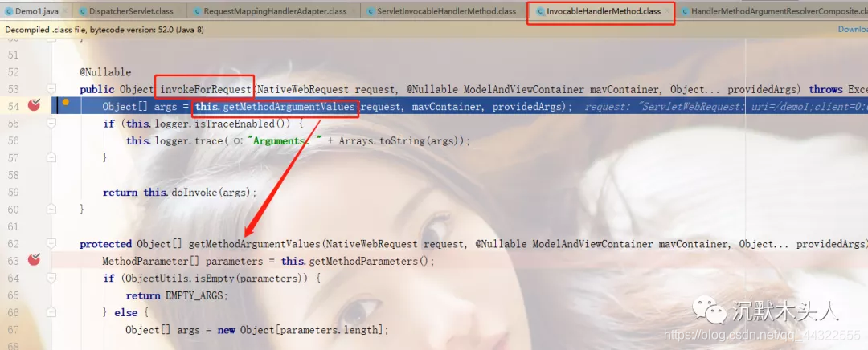Image resolution: width=868 pixels, height=350 pixels.
Task: Click line number 52 in the gutter
Action: coord(14,72)
